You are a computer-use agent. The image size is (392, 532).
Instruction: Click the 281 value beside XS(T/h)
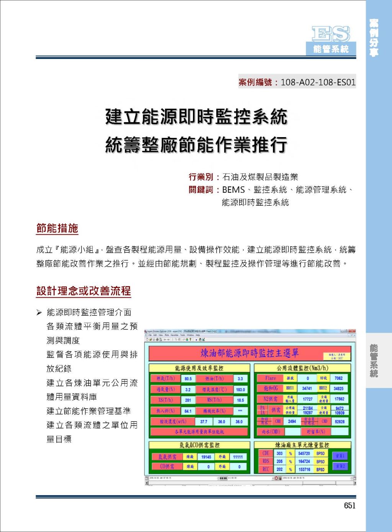(188, 400)
